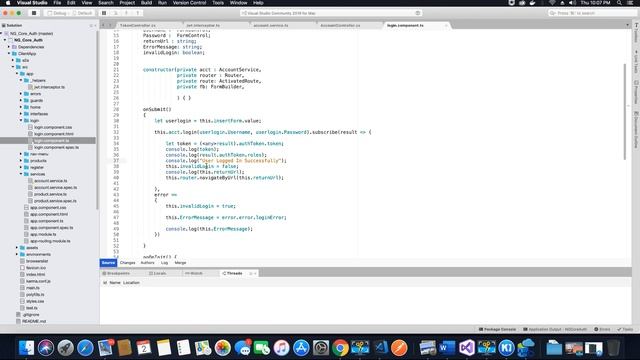Open the Package Console in status bar

(x=497, y=329)
